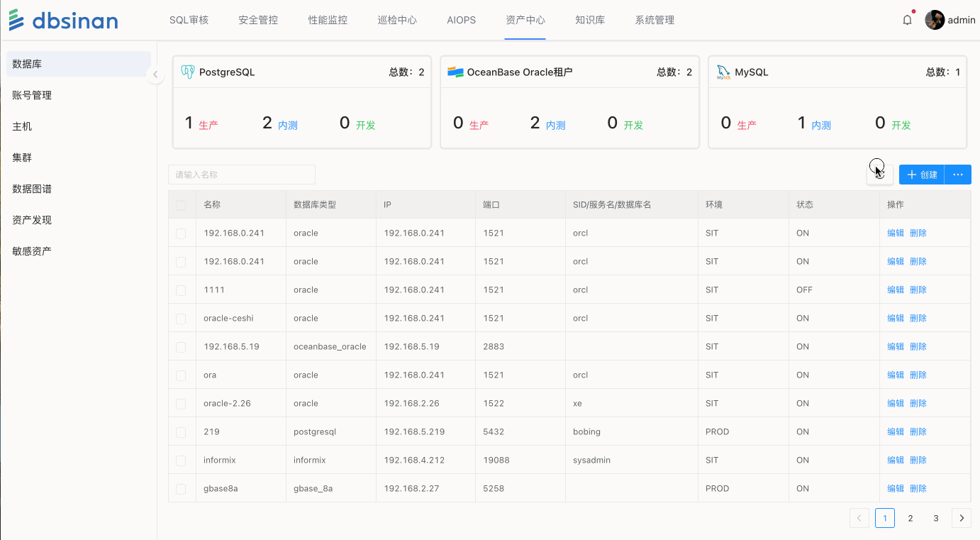Select the checkbox for the informix row
The height and width of the screenshot is (540, 980).
tap(181, 461)
